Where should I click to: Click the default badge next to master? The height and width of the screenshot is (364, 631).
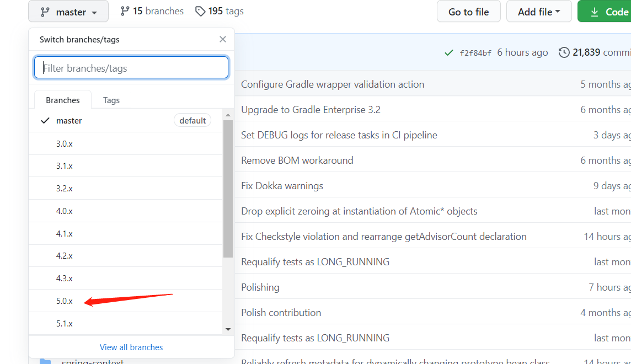tap(192, 120)
